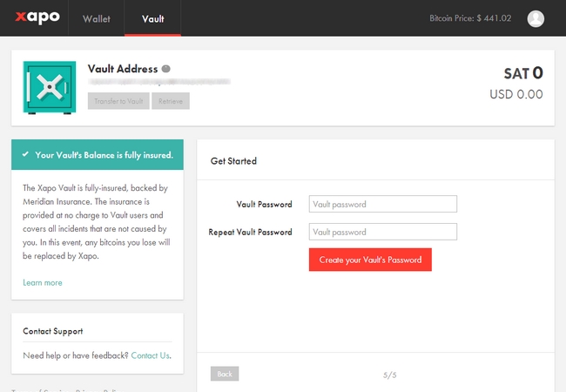Open the Contact Us link
Screen dimensions: 566x392
151,355
